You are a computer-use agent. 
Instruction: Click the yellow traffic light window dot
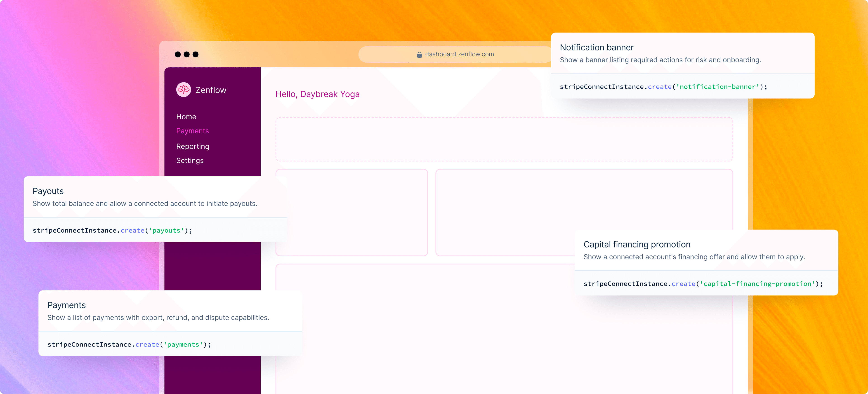click(186, 54)
